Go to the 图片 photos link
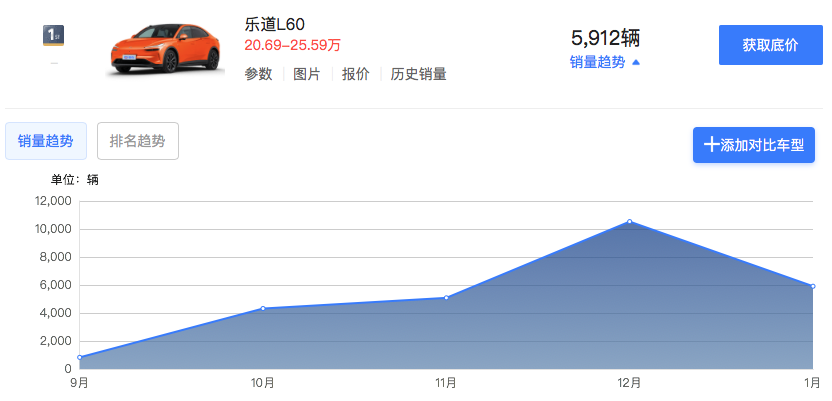Image resolution: width=832 pixels, height=401 pixels. coord(307,74)
